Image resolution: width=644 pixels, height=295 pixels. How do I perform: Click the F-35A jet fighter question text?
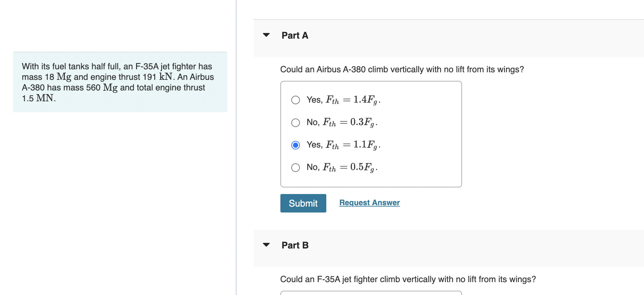408,279
